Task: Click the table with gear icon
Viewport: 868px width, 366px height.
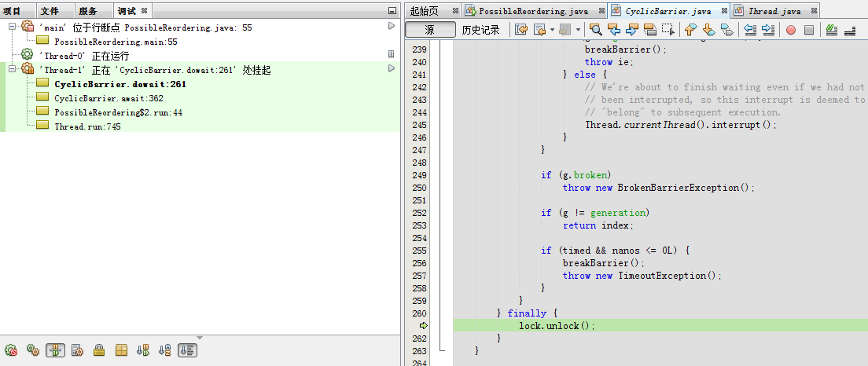Action: (78, 350)
